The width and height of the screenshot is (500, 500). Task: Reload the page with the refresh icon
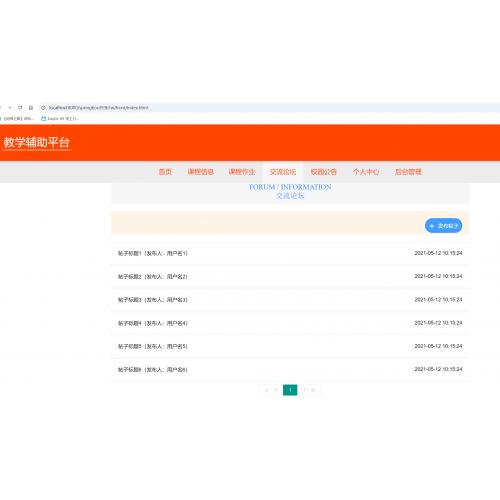(x=20, y=107)
